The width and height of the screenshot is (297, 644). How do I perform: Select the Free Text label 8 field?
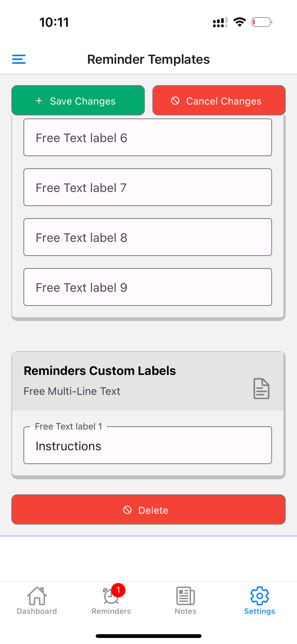point(148,237)
